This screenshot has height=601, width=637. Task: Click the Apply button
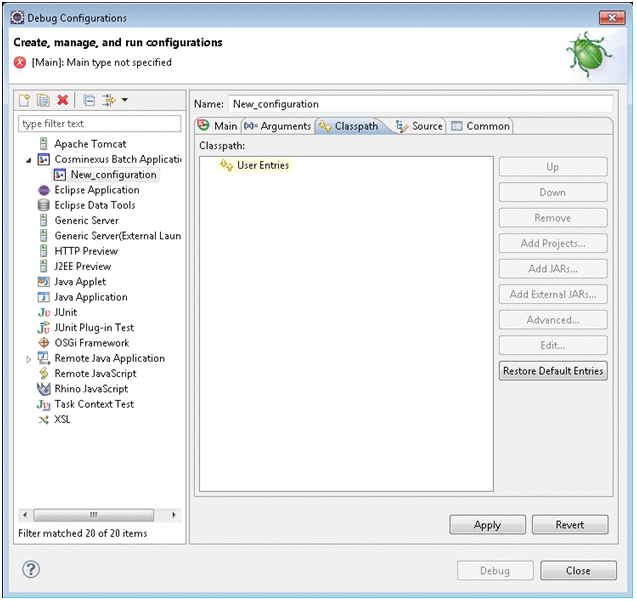[x=488, y=525]
